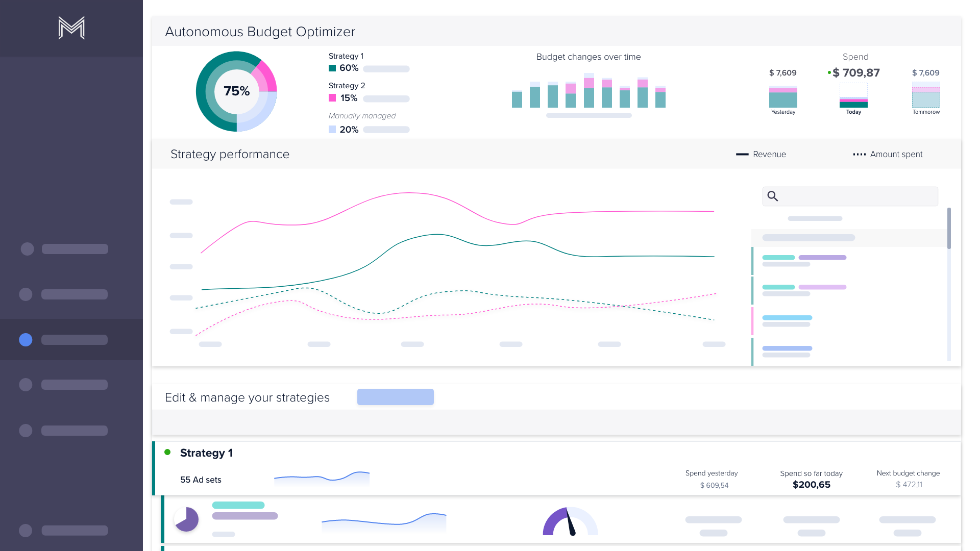Click Strategy 1 teal legend swatch
The width and height of the screenshot is (980, 551).
coord(332,68)
